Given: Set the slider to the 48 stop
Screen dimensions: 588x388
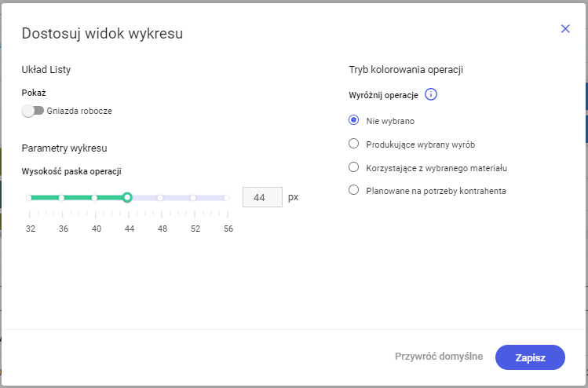Looking at the screenshot, I should click(x=160, y=198).
